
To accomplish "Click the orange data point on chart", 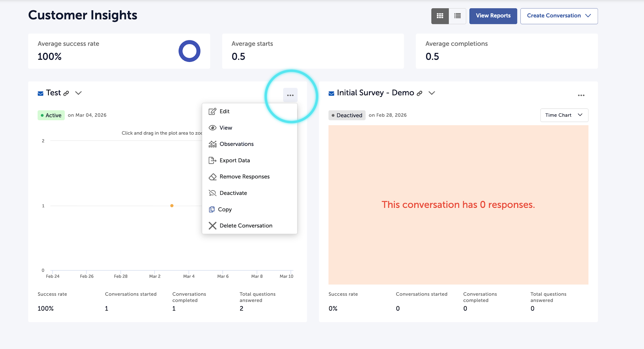I will 172,206.
